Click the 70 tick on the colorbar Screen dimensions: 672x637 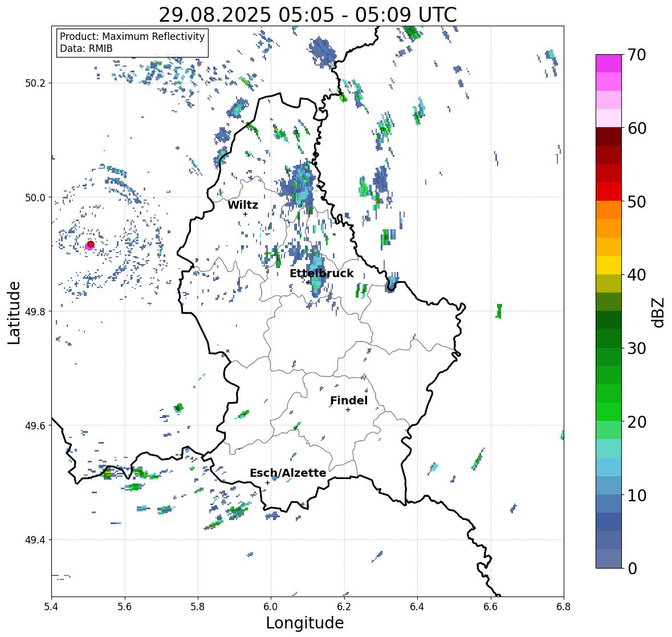[637, 55]
